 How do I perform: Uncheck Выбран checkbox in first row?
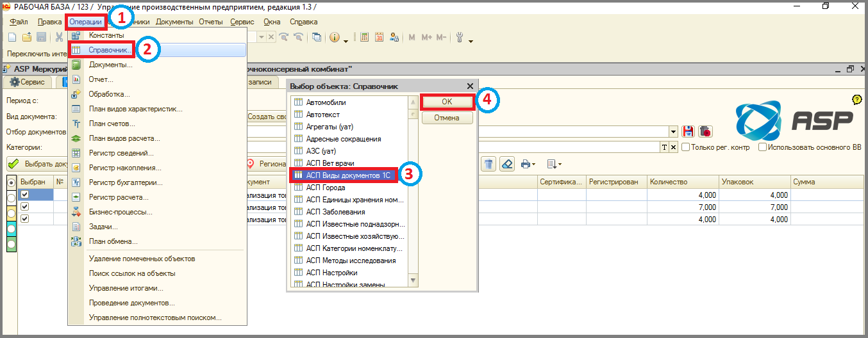[25, 195]
